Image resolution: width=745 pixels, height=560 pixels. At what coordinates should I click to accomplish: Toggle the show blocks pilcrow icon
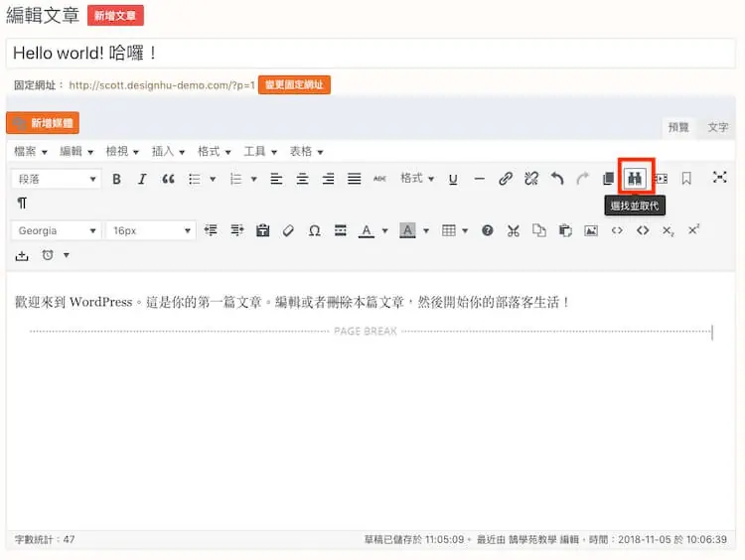(x=22, y=204)
